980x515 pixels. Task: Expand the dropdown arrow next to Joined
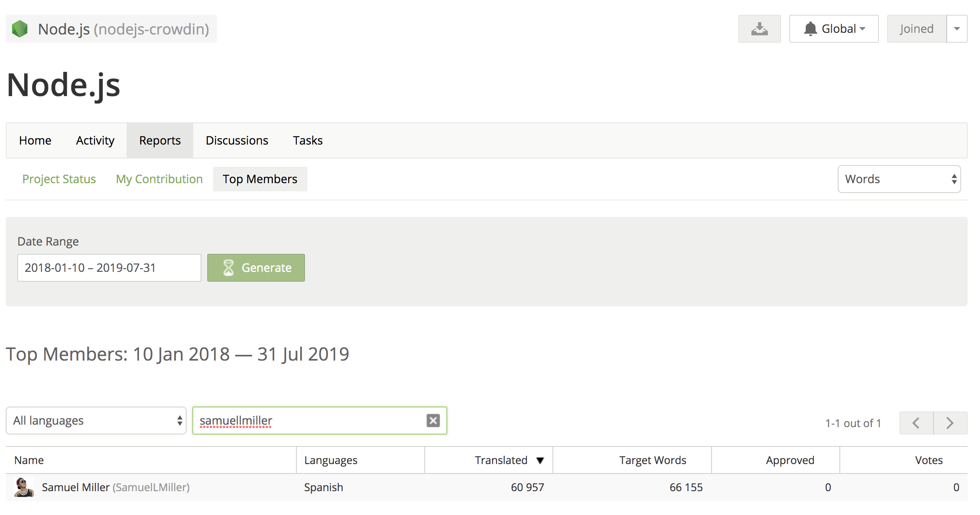pos(957,29)
